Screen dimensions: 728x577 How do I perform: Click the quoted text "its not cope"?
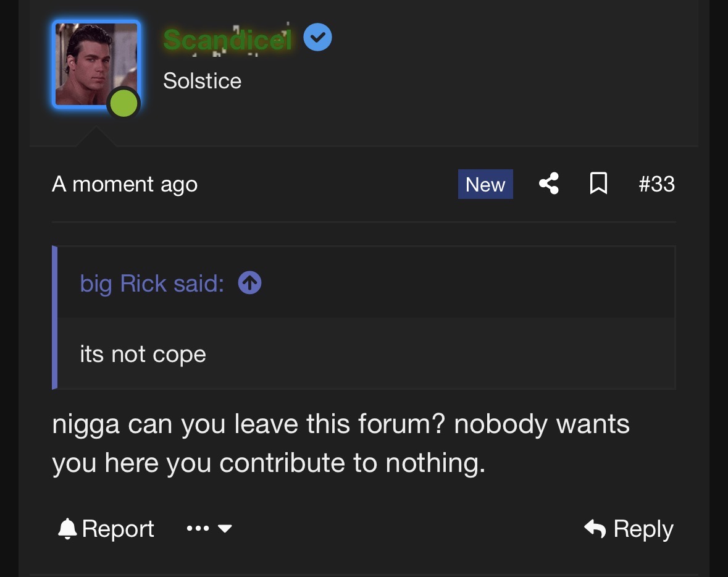tap(143, 354)
